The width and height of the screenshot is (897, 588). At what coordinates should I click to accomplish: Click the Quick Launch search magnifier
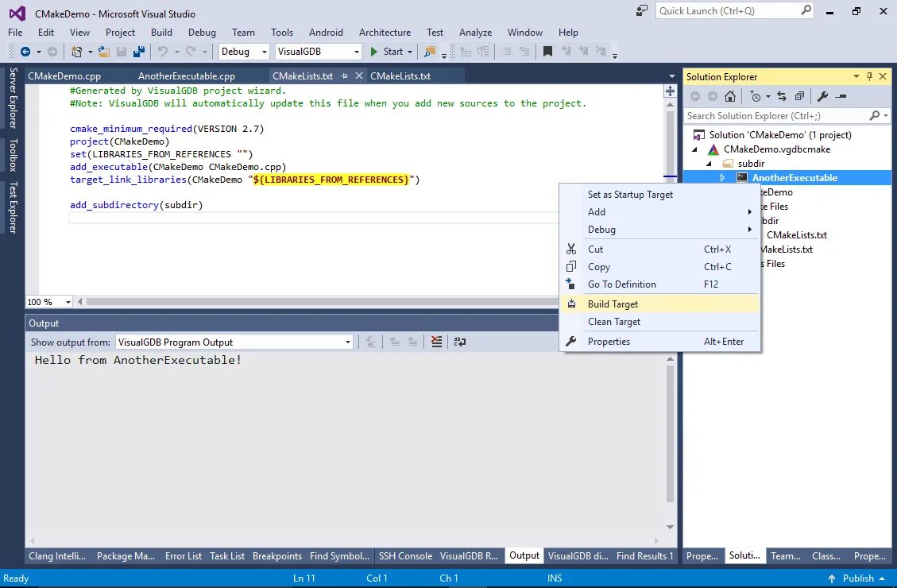[x=806, y=10]
